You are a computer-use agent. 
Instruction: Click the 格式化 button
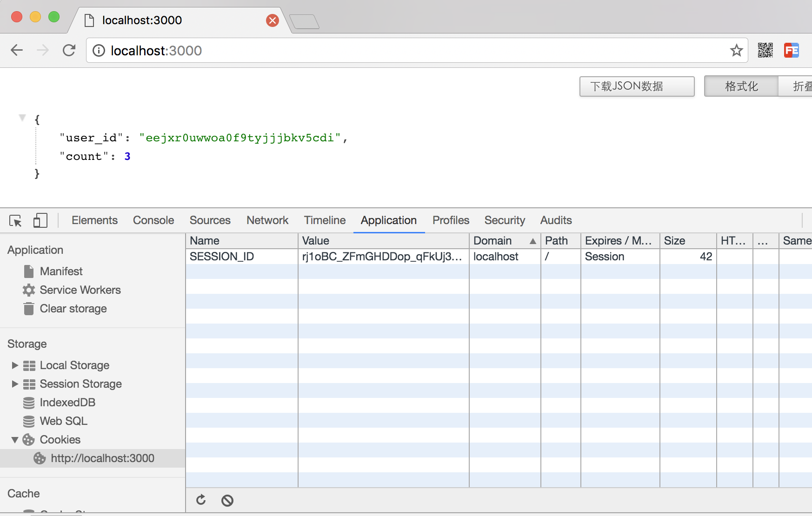click(741, 86)
